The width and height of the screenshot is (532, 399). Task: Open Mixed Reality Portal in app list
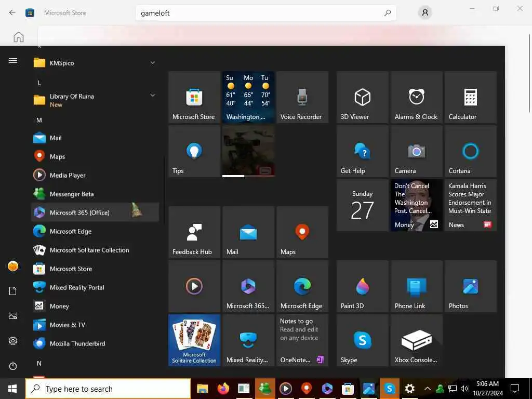coord(95,287)
